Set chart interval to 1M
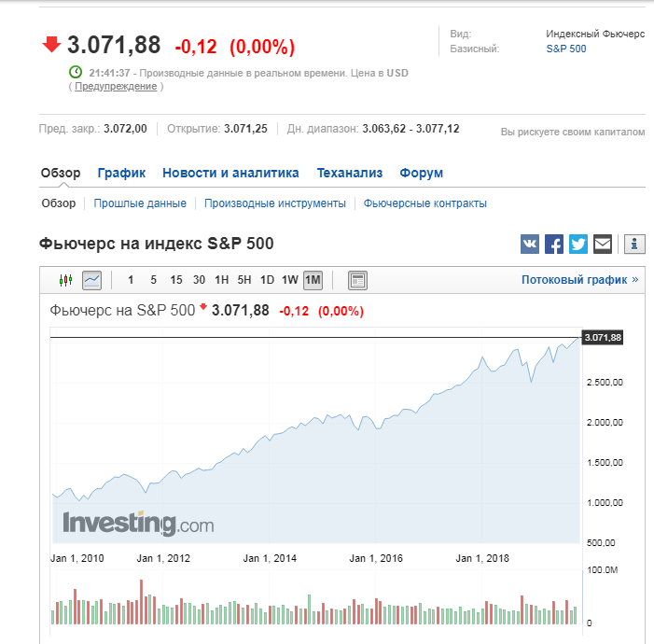 [x=313, y=279]
